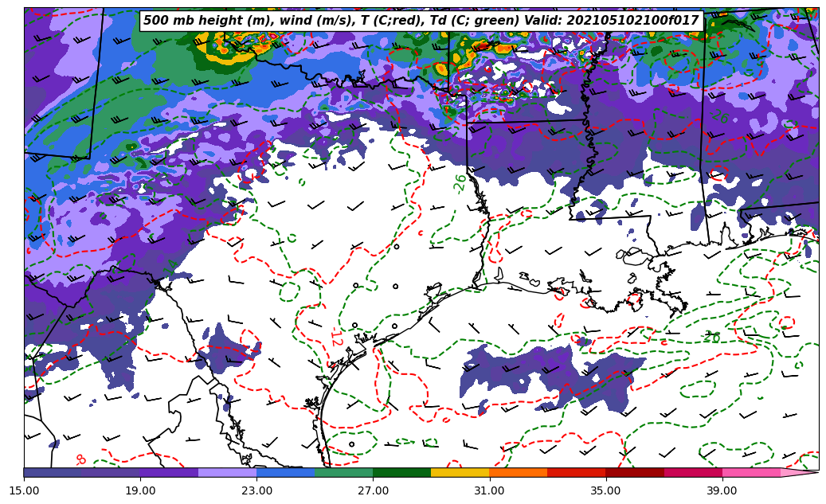The width and height of the screenshot is (826, 504).
Task: Pick the light lavender colorbar segment
Action: [228, 472]
